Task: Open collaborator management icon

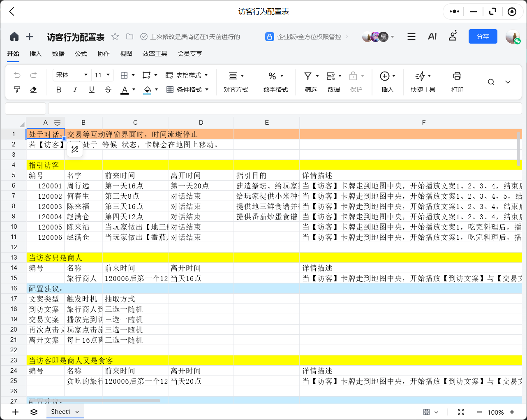Action: [453, 36]
